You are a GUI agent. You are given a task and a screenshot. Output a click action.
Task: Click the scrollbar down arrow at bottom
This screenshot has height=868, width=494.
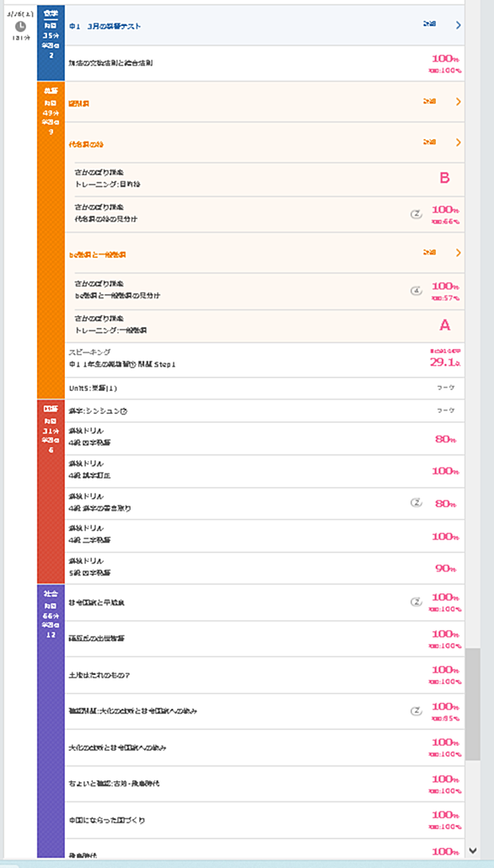[x=472, y=849]
